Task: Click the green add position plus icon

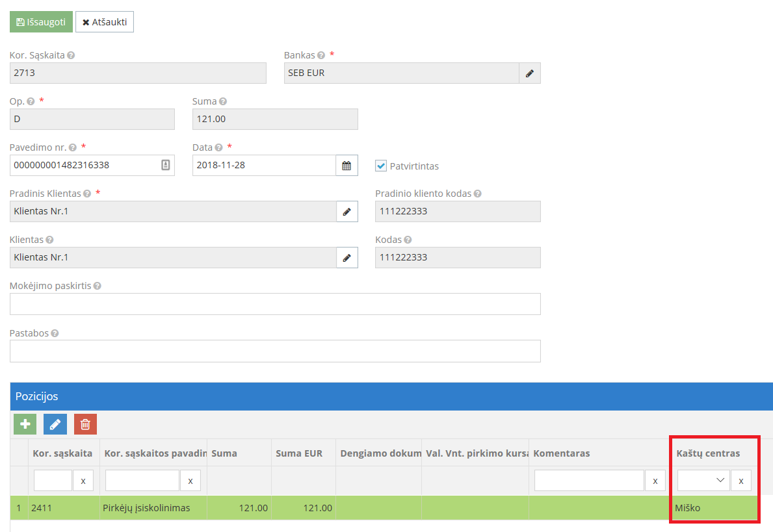Action: [25, 424]
